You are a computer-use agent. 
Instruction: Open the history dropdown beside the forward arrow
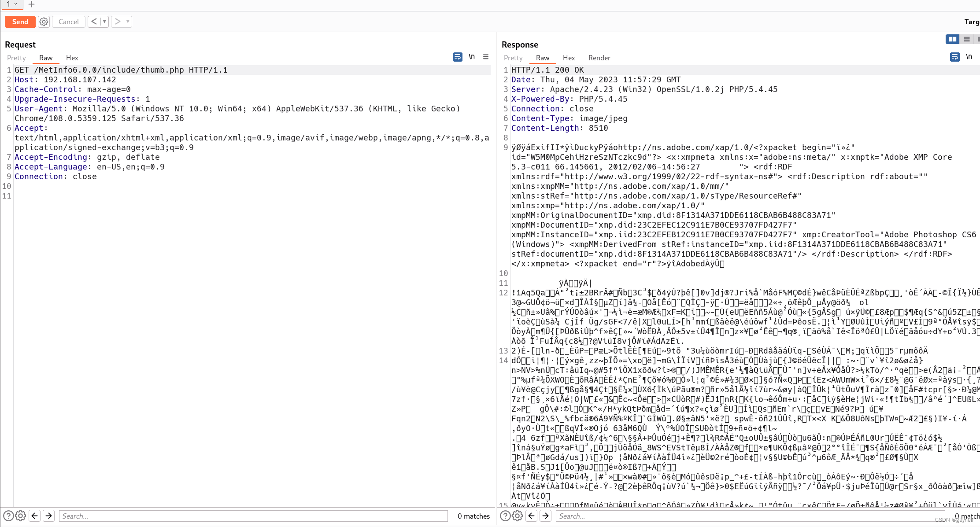[128, 21]
